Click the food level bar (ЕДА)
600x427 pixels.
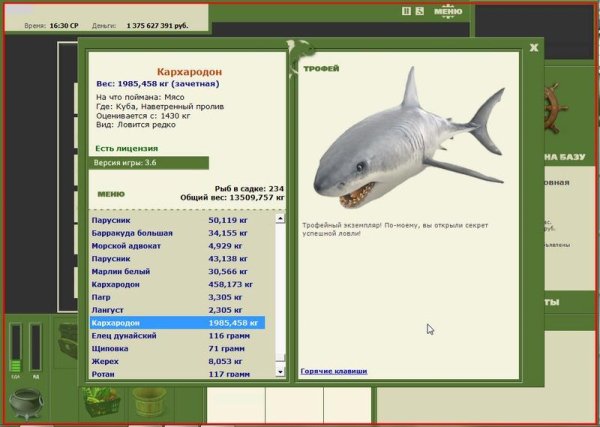[x=15, y=347]
